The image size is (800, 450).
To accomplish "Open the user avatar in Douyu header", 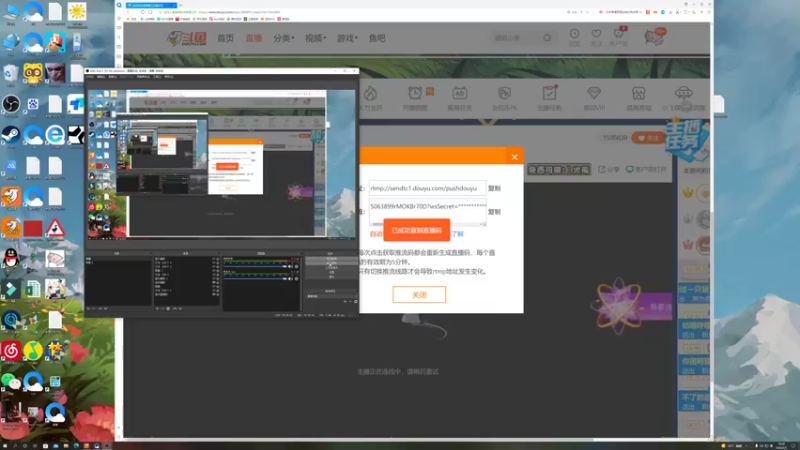I will tap(655, 37).
